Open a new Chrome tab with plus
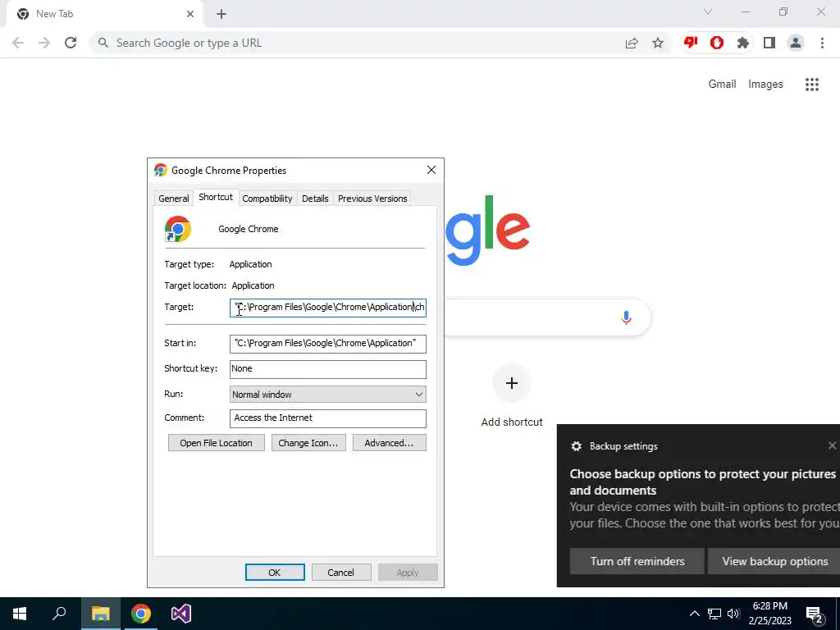This screenshot has height=630, width=840. 221,14
